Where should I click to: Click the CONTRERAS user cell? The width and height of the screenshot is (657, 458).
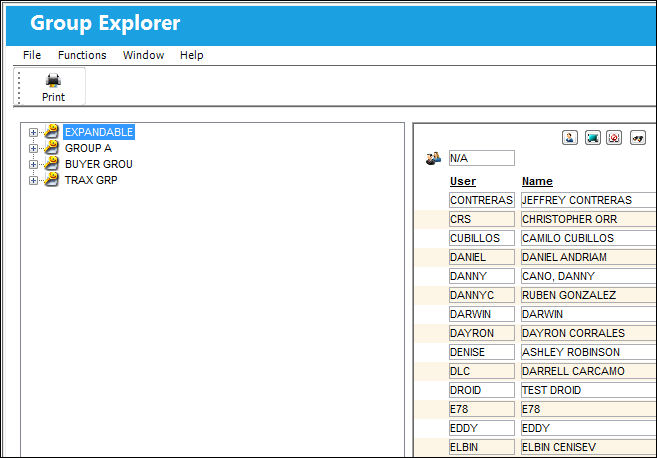(x=482, y=200)
